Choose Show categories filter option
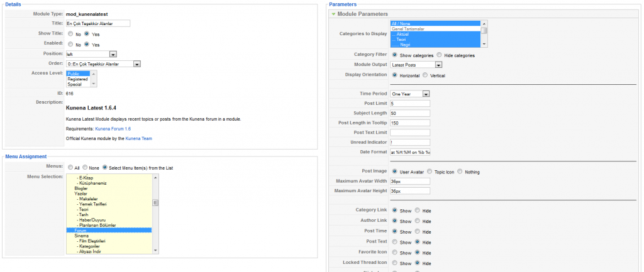Screen dimensions: 644x272 [x=395, y=55]
